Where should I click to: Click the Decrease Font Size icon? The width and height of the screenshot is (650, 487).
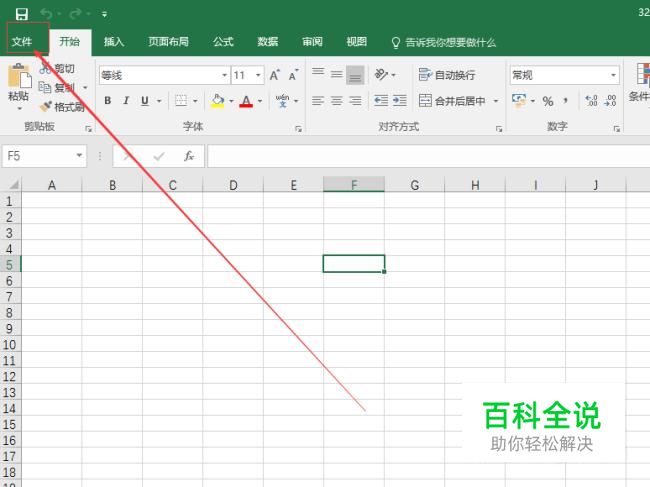coord(293,75)
